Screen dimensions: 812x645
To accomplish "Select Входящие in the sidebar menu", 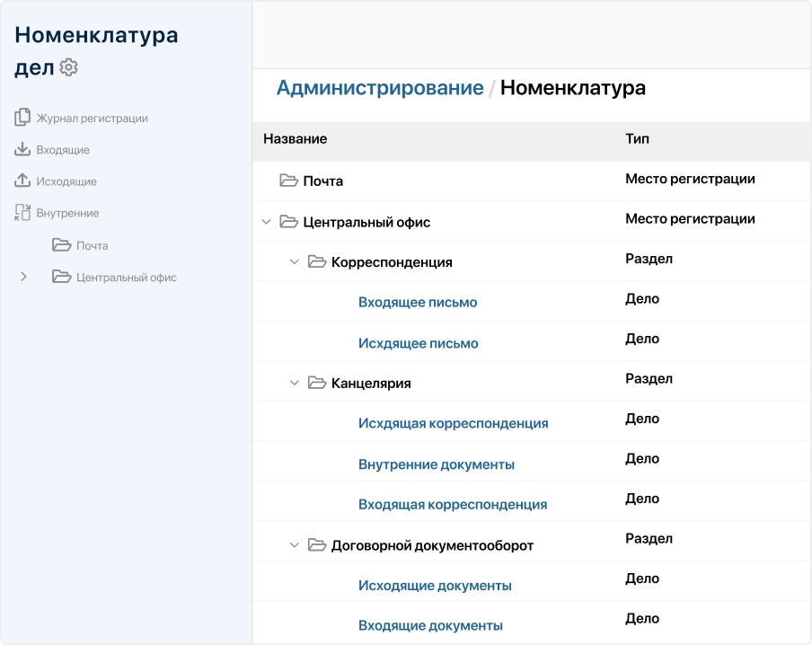I will 66,149.
